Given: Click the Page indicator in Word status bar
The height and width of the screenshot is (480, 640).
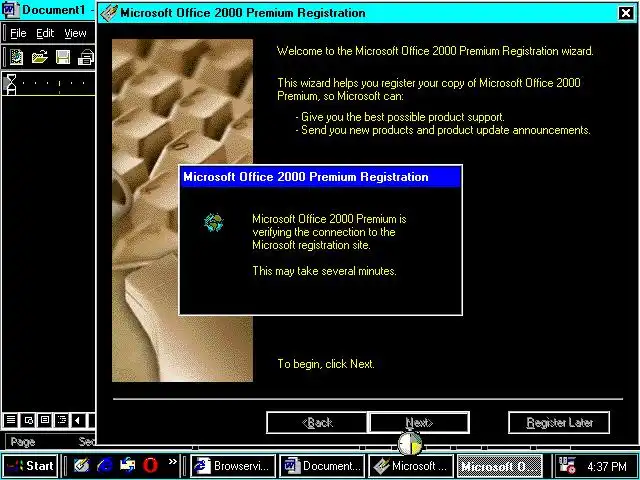Looking at the screenshot, I should click(23, 442).
